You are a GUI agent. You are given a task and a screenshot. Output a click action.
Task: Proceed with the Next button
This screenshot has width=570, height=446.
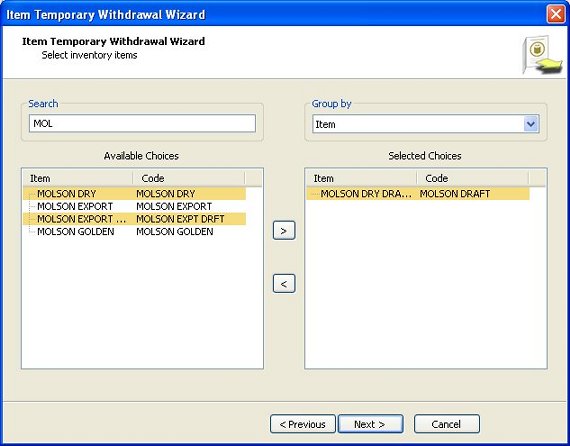370,424
